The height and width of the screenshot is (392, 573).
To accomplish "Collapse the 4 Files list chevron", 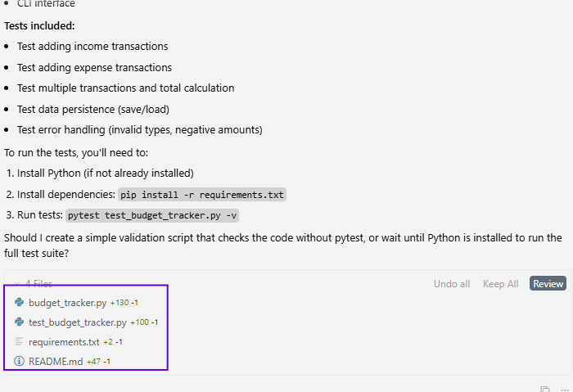I will (16, 284).
